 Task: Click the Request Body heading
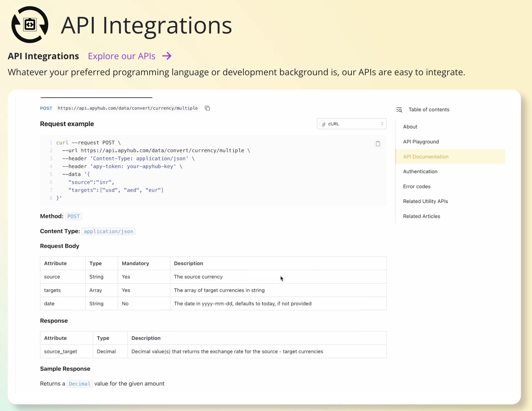[59, 246]
